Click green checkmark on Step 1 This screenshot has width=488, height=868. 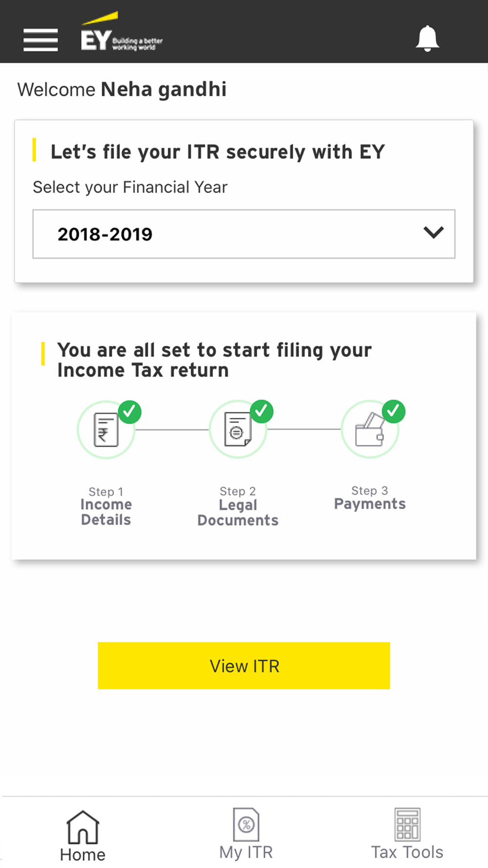129,412
